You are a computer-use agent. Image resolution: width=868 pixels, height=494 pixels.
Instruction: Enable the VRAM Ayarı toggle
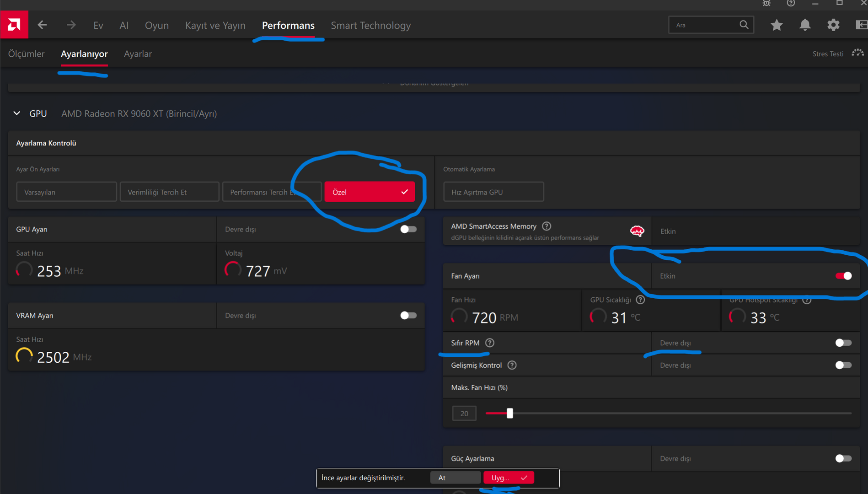[x=408, y=315]
